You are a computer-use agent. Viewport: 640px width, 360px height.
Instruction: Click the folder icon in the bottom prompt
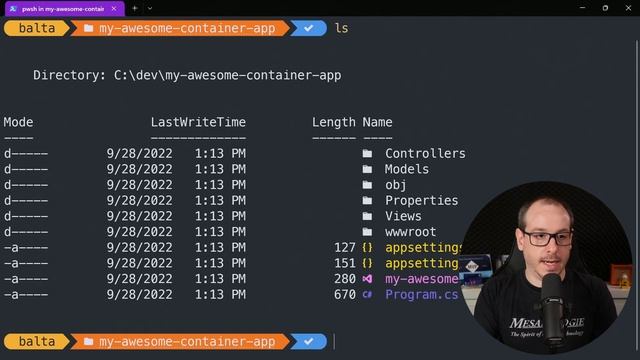click(x=88, y=341)
